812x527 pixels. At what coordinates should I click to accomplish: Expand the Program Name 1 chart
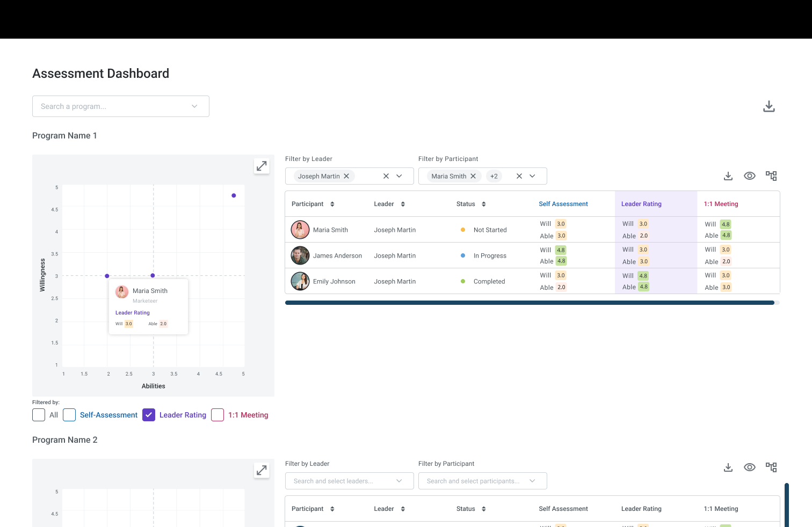[262, 166]
